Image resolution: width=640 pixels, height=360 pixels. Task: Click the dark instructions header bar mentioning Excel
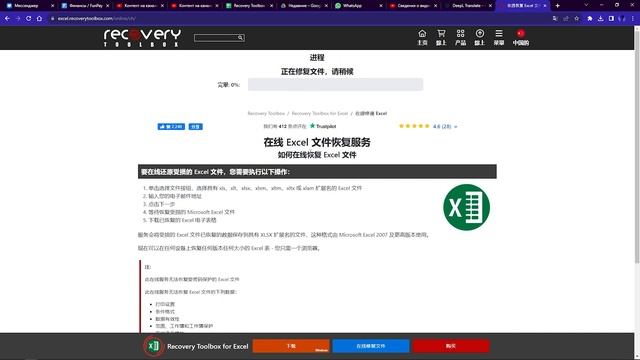(317, 172)
